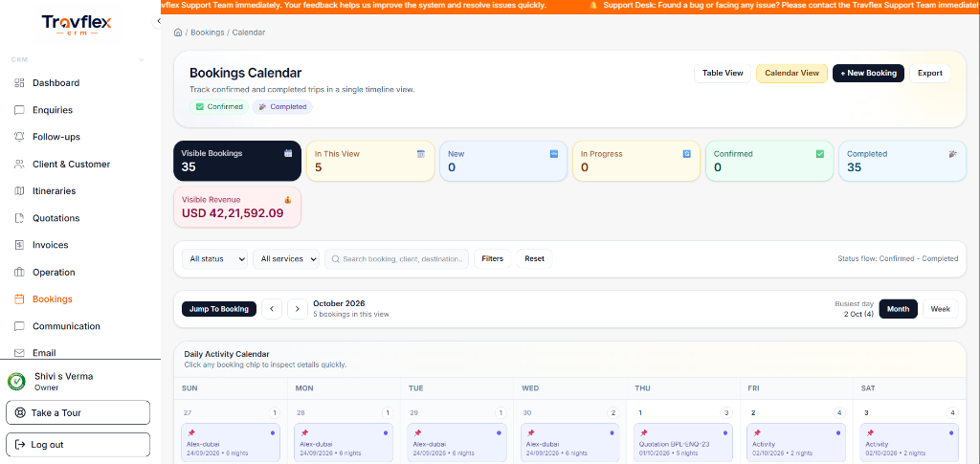Open Enquiries in the sidebar
Image resolution: width=980 pixels, height=464 pixels.
point(53,110)
